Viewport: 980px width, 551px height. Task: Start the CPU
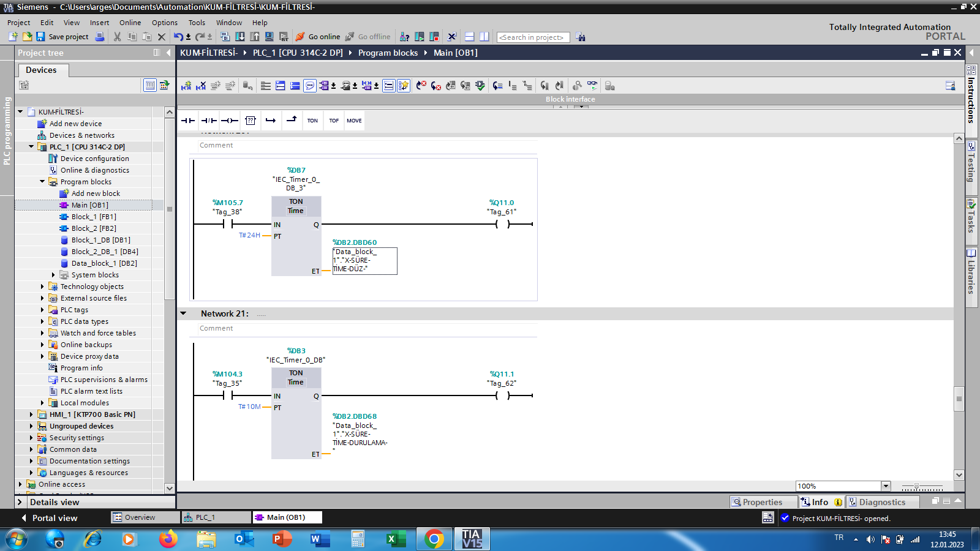click(x=420, y=37)
